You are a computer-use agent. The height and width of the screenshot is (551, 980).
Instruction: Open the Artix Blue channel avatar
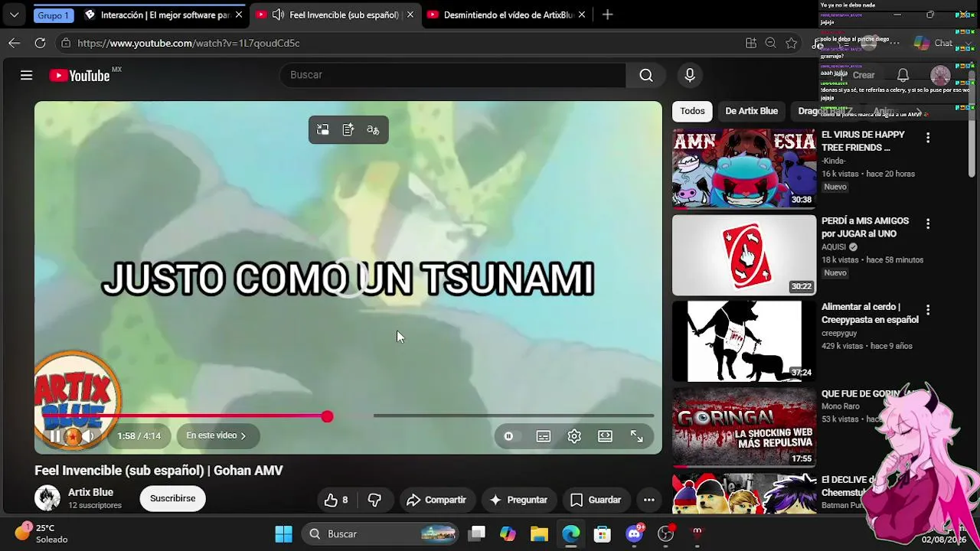pos(47,498)
